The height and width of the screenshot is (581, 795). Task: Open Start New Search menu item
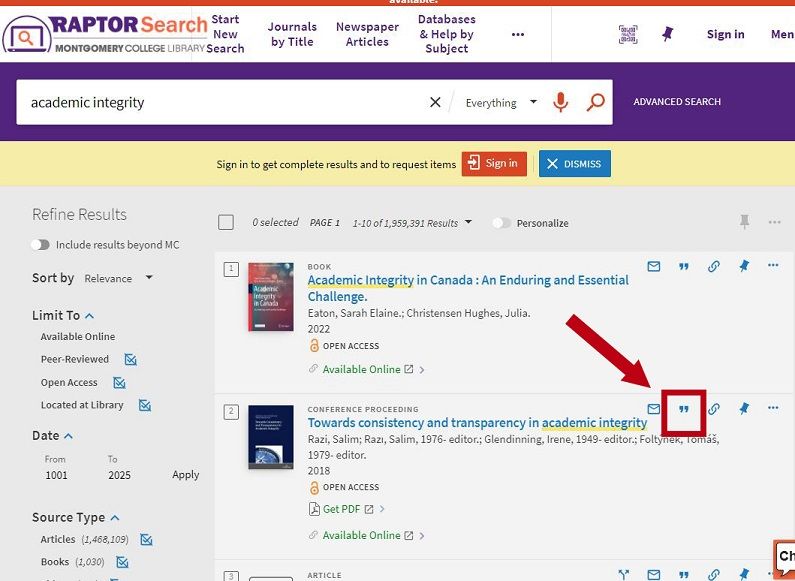coord(226,34)
